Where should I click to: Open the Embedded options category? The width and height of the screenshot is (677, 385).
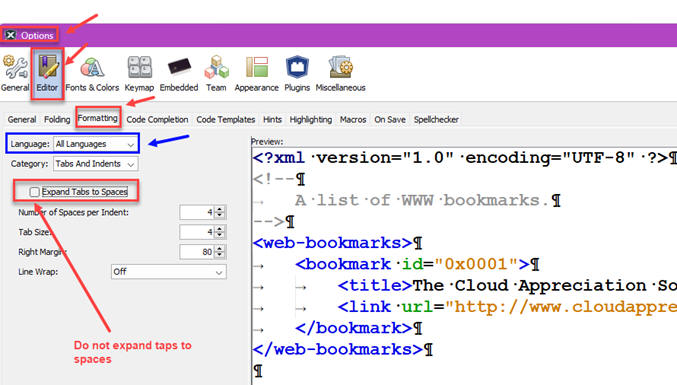point(179,73)
